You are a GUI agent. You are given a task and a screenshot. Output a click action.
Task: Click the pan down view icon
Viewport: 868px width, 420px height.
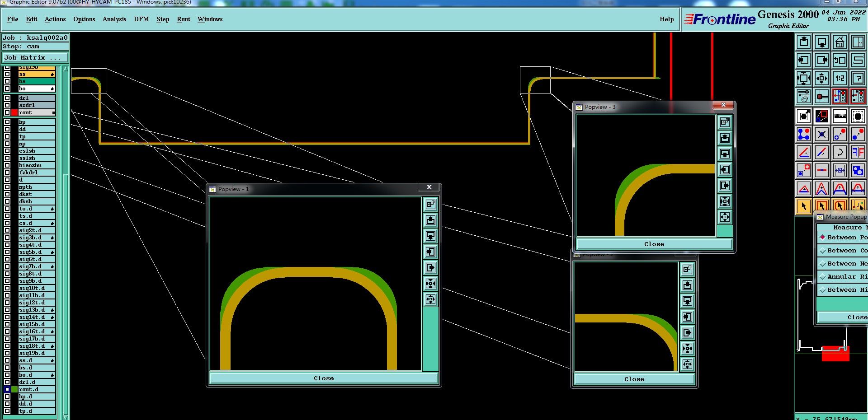click(822, 42)
